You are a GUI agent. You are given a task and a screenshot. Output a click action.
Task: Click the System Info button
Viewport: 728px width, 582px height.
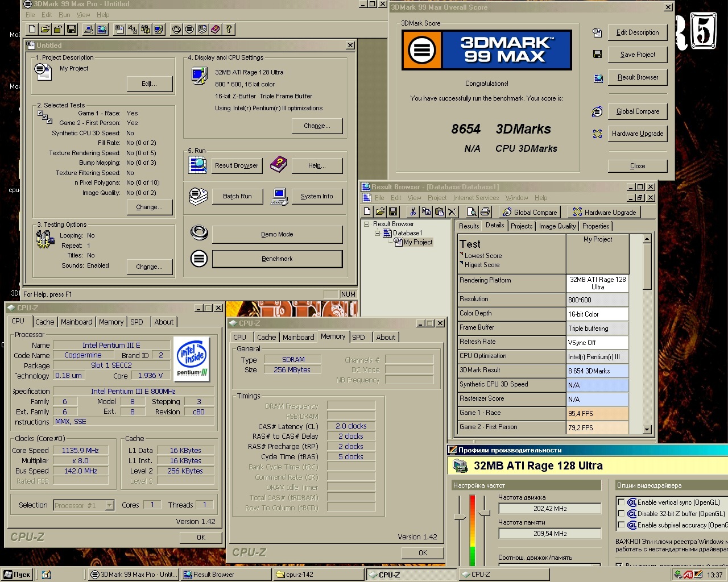point(317,196)
